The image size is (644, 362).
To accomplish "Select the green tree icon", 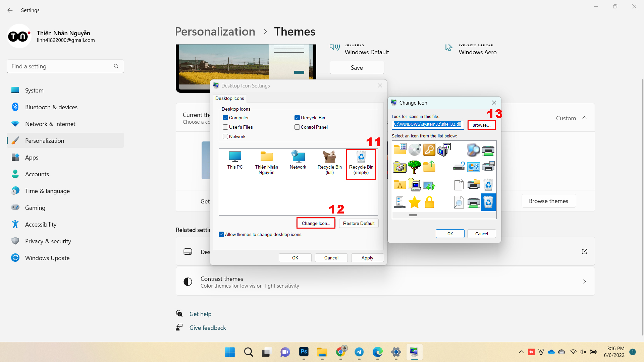I will pos(414,167).
